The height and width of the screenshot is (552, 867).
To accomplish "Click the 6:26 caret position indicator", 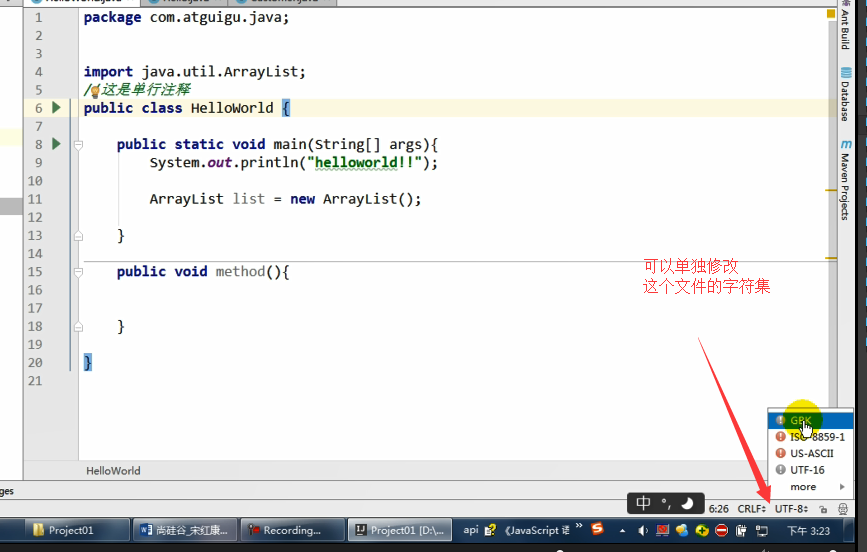I will 718,509.
